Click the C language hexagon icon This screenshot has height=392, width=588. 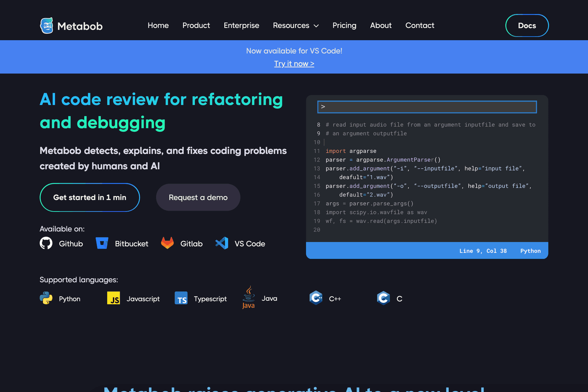[x=383, y=298]
